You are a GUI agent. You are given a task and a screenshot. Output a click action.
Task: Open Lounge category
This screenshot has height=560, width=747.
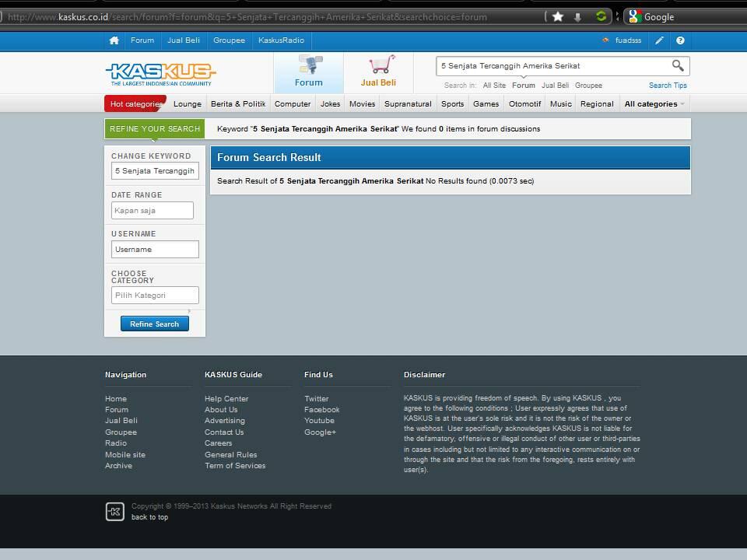click(x=188, y=103)
